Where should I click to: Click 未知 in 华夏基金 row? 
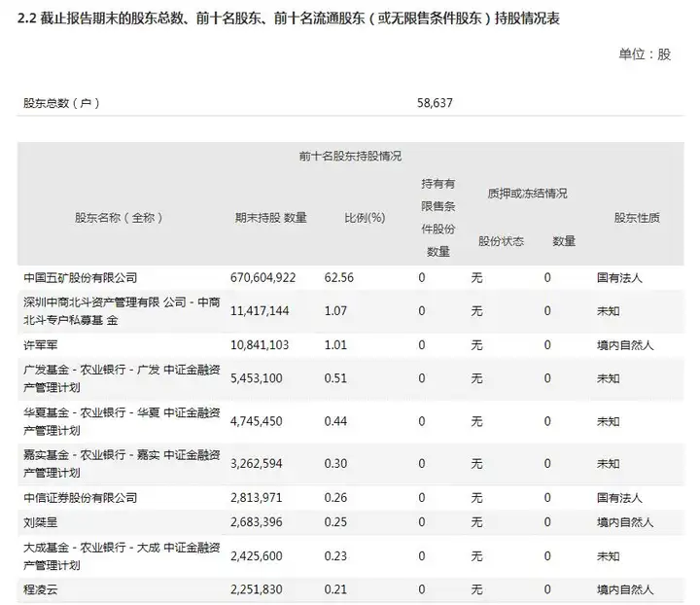608,421
